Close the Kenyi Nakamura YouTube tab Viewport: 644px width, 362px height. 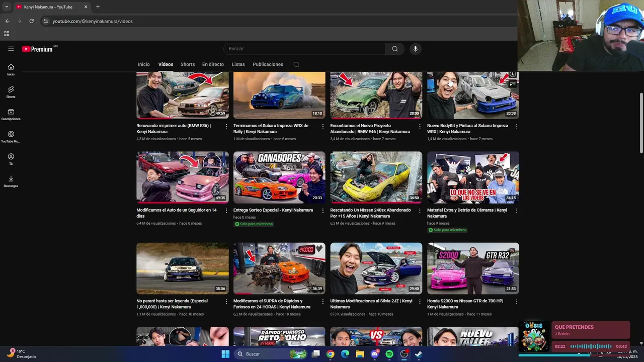(x=86, y=7)
